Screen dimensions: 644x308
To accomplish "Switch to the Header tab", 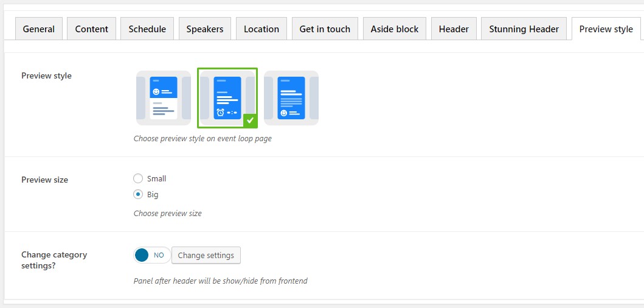I will point(454,29).
